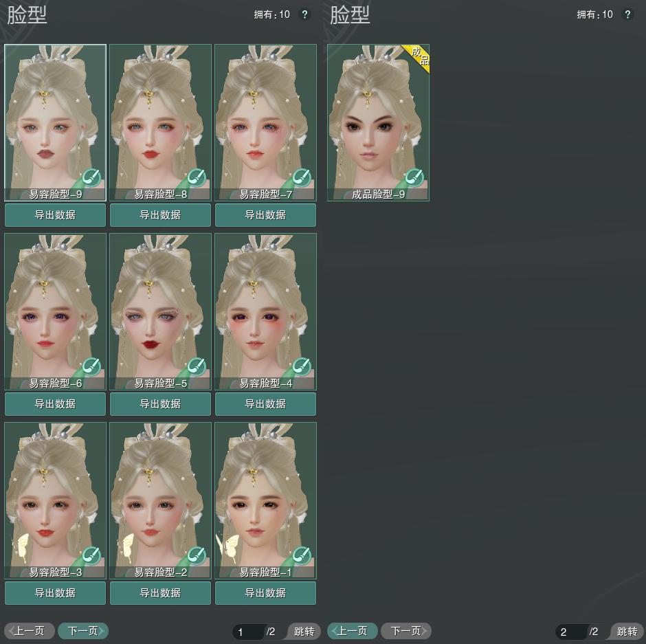Select the 易容脸型-4 face thumbnail
The image size is (646, 644).
[x=266, y=311]
